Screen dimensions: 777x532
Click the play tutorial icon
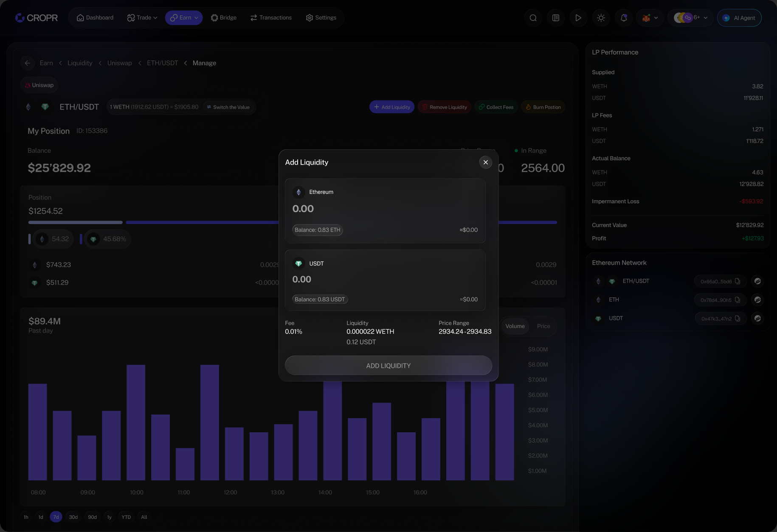[x=578, y=18]
